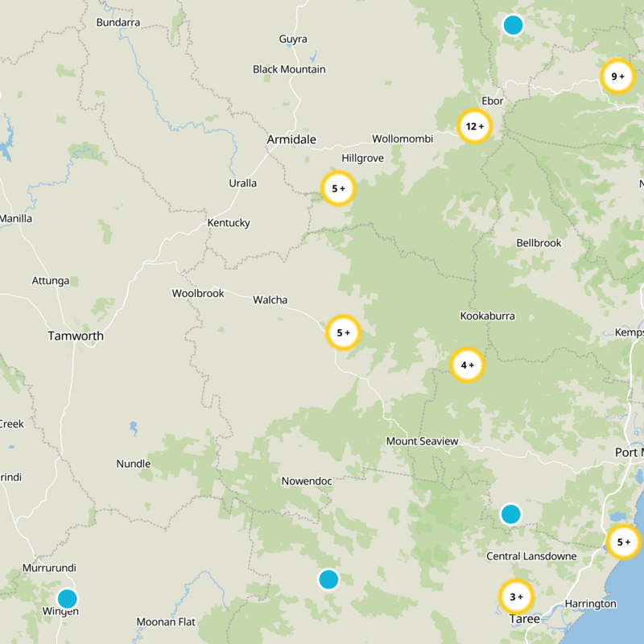
Task: Open the 5+ cluster on the coast
Action: [x=623, y=543]
